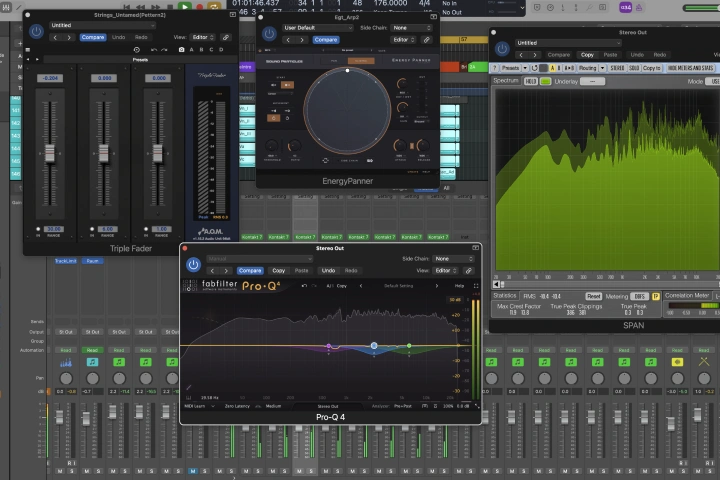The height and width of the screenshot is (480, 720).
Task: Click Compare in Triple Fader window
Action: tap(93, 37)
